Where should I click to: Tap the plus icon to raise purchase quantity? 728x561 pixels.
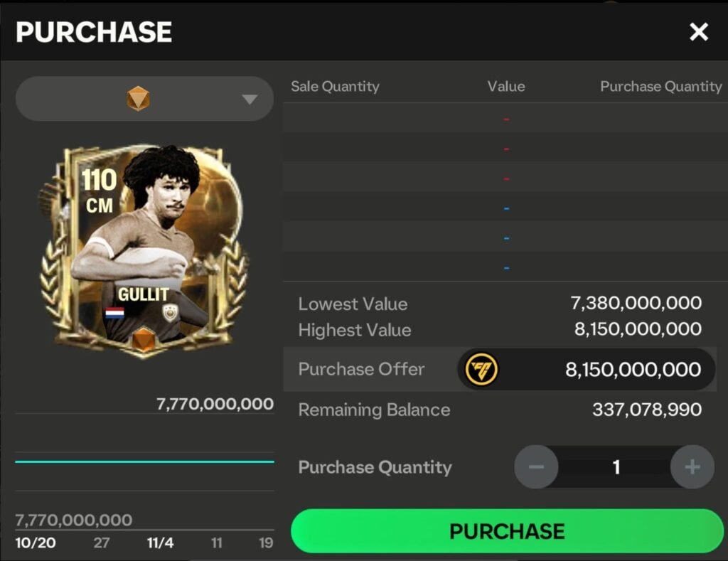tap(692, 467)
